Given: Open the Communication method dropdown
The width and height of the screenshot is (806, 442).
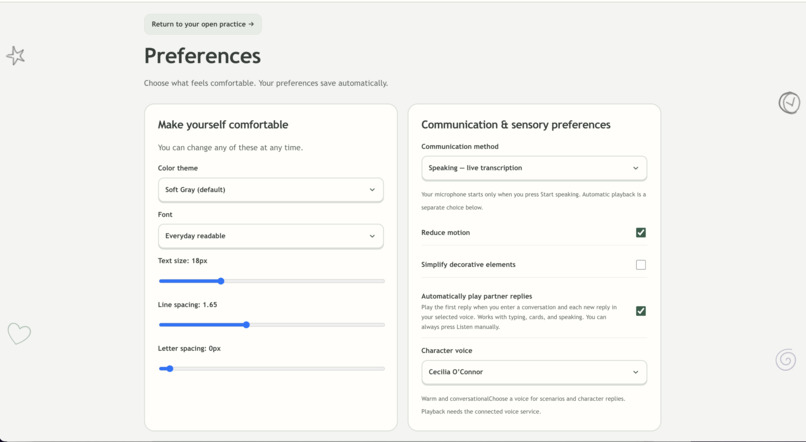Looking at the screenshot, I should tap(534, 168).
